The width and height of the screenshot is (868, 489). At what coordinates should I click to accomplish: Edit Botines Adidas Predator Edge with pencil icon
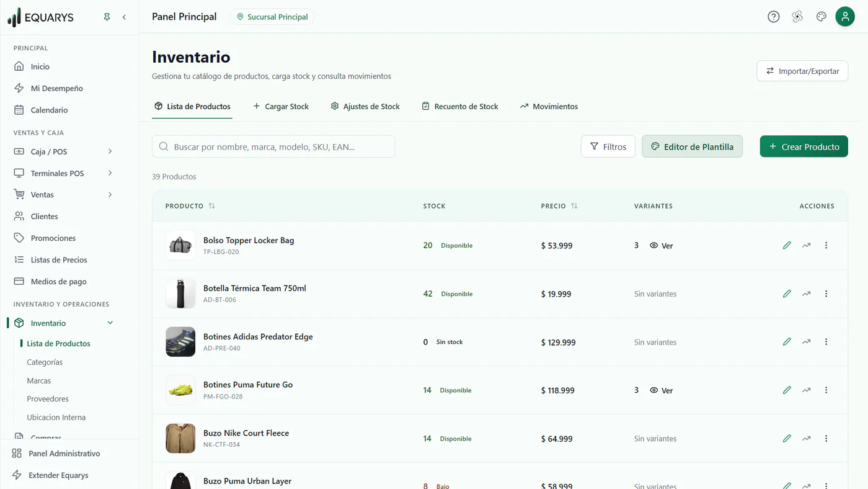click(x=787, y=341)
